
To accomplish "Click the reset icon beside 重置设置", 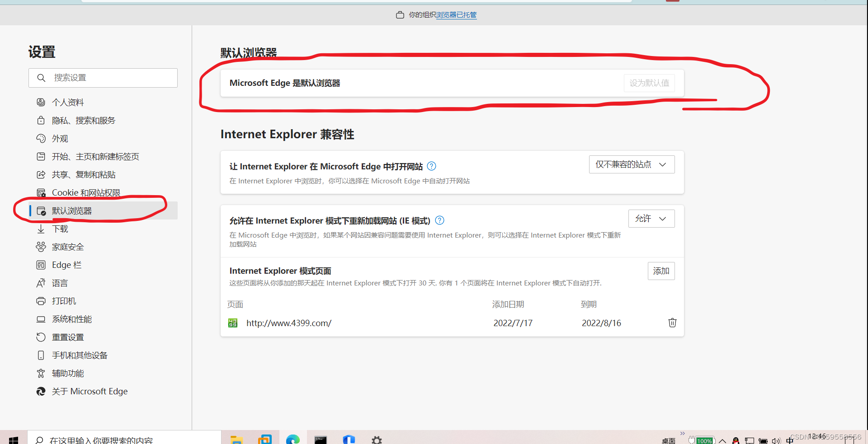I will pyautogui.click(x=41, y=337).
